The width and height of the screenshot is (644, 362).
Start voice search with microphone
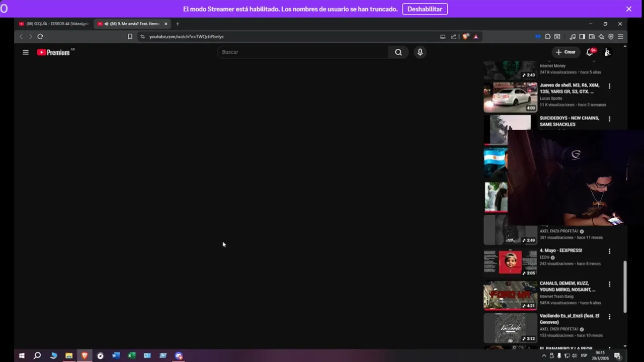click(x=420, y=52)
